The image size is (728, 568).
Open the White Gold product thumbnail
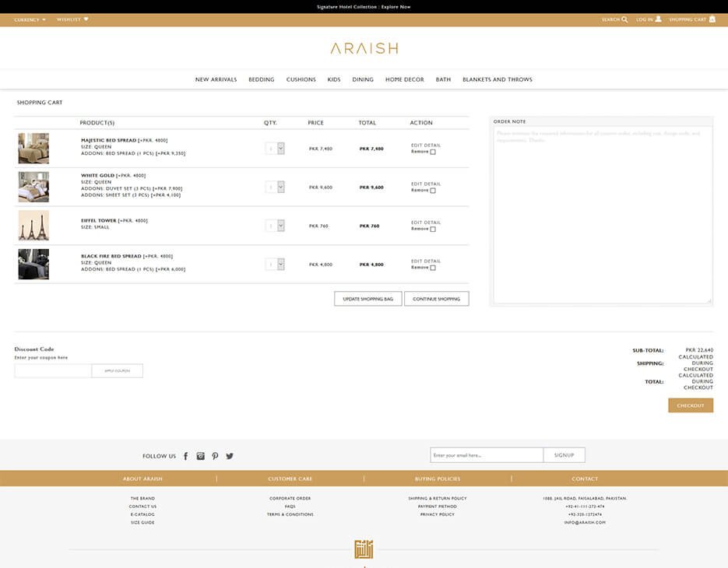[33, 187]
